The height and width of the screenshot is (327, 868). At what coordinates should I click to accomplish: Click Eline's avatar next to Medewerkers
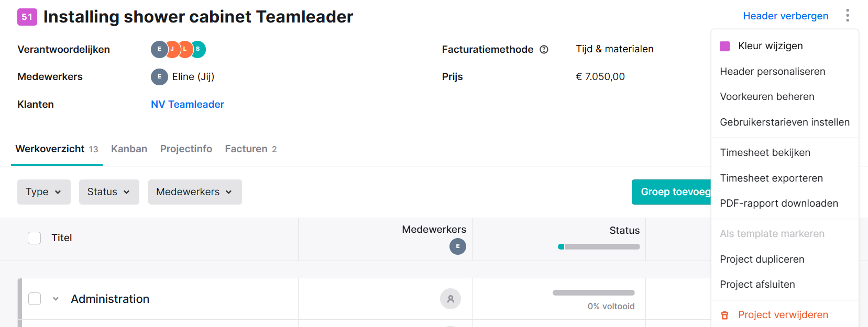159,77
